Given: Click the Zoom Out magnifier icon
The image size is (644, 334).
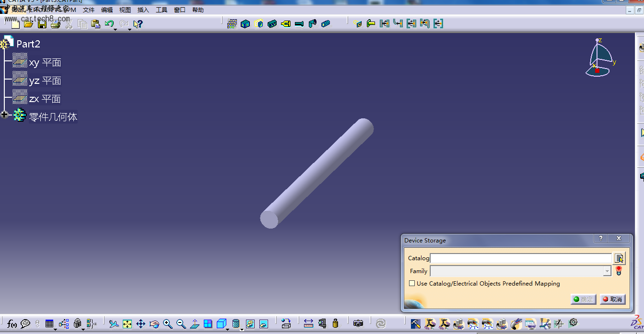Looking at the screenshot, I should coord(181,324).
